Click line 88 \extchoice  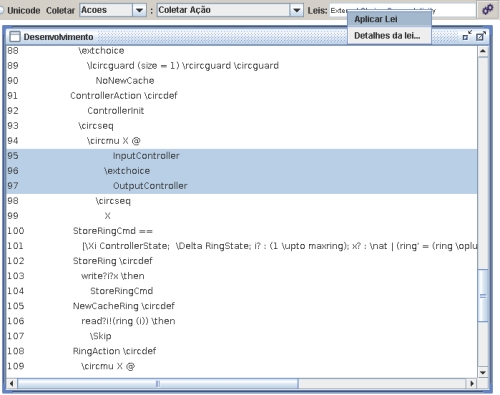pyautogui.click(x=101, y=51)
